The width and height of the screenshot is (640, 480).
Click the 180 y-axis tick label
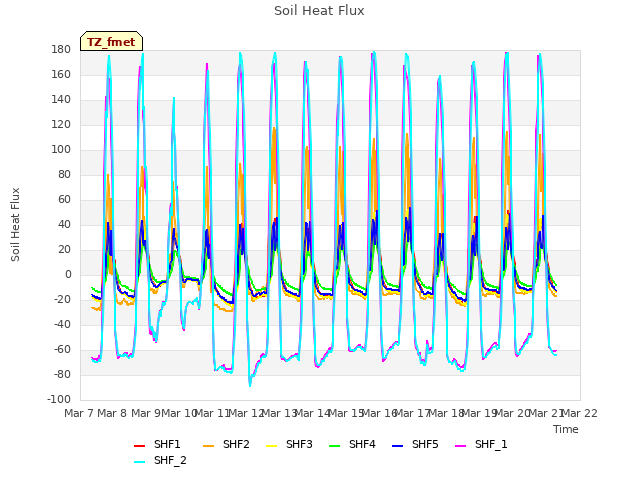coord(61,50)
